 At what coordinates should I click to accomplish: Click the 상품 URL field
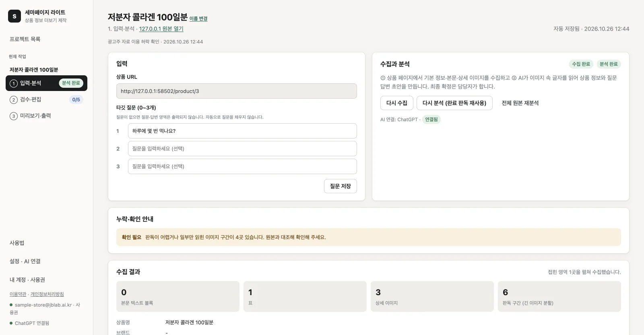[237, 91]
